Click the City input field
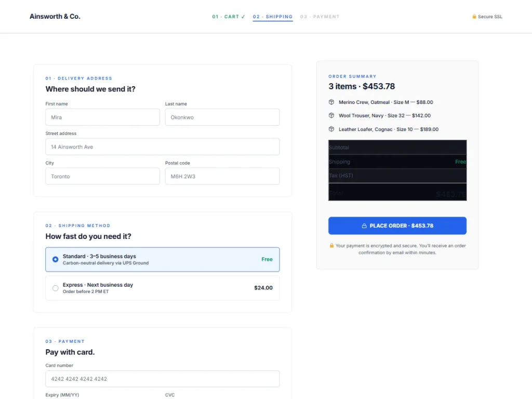532x399 pixels. pos(102,176)
